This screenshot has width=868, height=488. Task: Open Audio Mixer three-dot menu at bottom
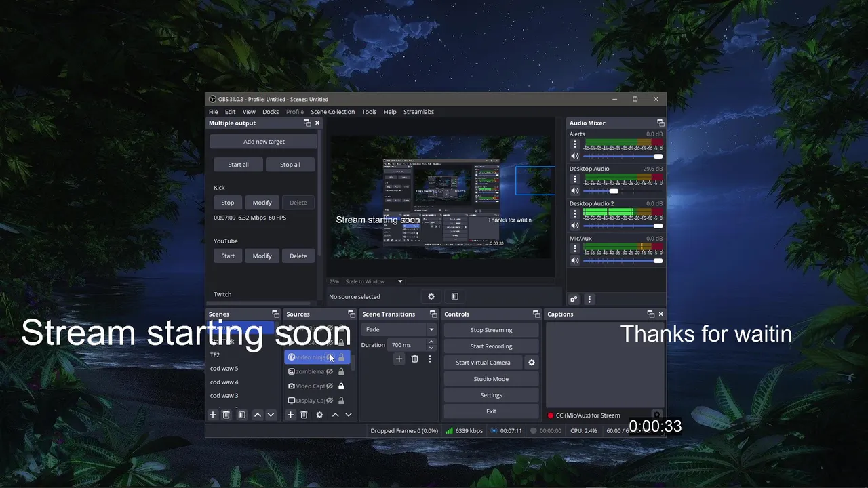[x=589, y=299]
